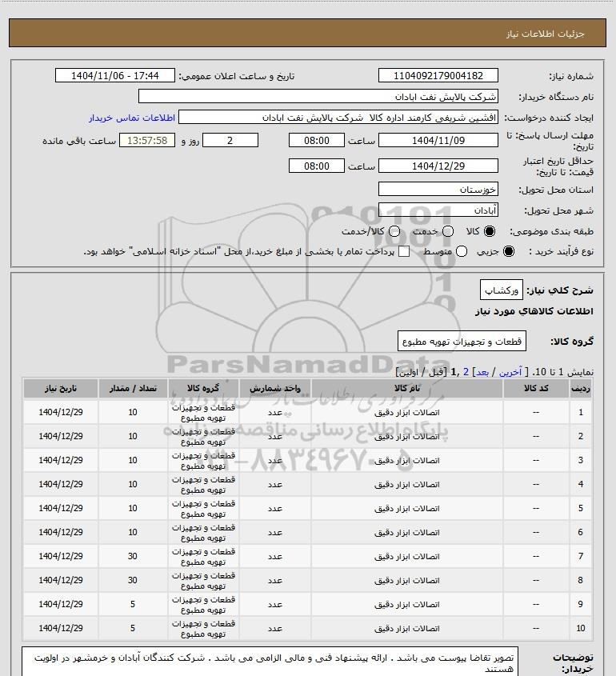Click the announcement date field 1404/11/06 - 17:44
The image size is (616, 676).
click(115, 75)
